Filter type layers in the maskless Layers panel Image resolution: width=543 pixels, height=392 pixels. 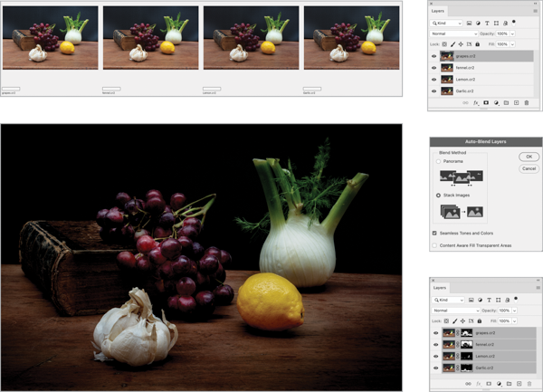pos(487,24)
